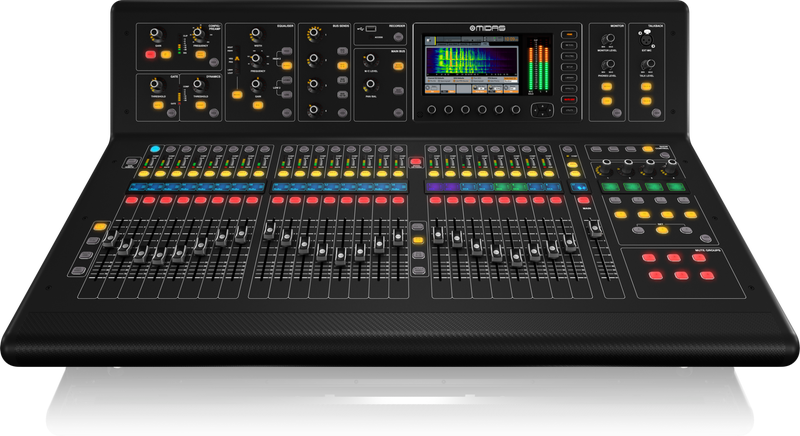Viewport: 800px width, 436px height.
Task: Click the Main fader cap
Action: (595, 228)
